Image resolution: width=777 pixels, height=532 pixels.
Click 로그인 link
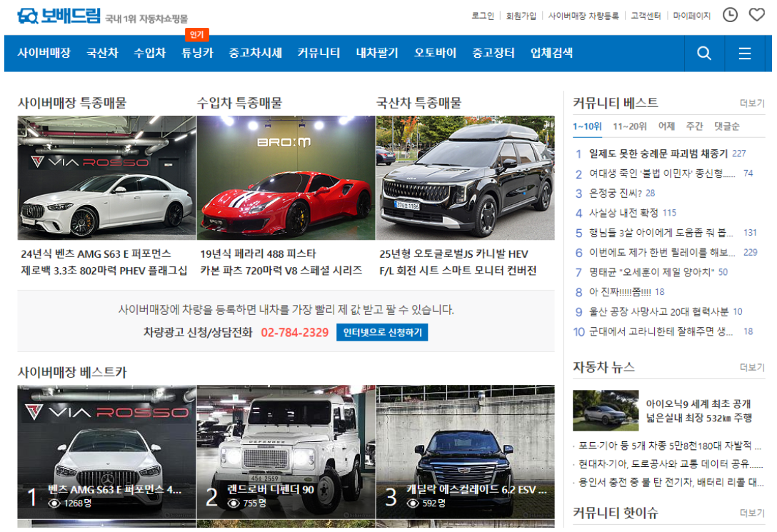tap(482, 16)
